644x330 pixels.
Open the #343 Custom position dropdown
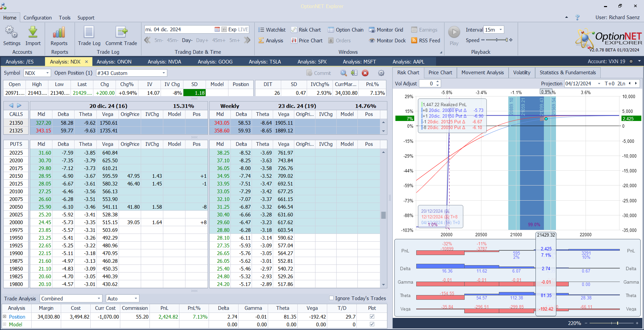[x=164, y=73]
